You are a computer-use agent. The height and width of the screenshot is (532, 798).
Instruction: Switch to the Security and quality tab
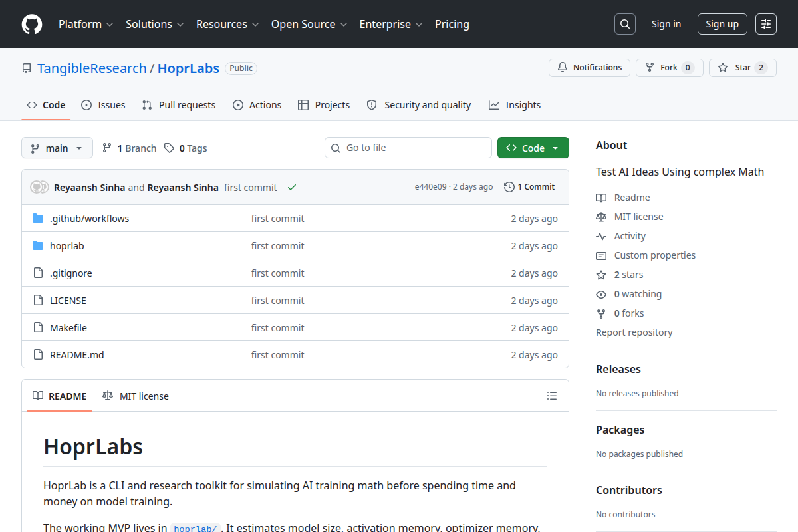419,105
